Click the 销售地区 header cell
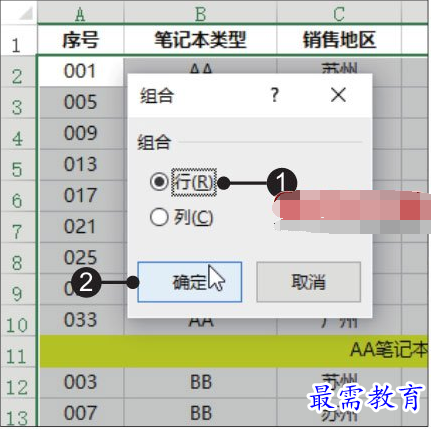The image size is (431, 429). tap(339, 40)
